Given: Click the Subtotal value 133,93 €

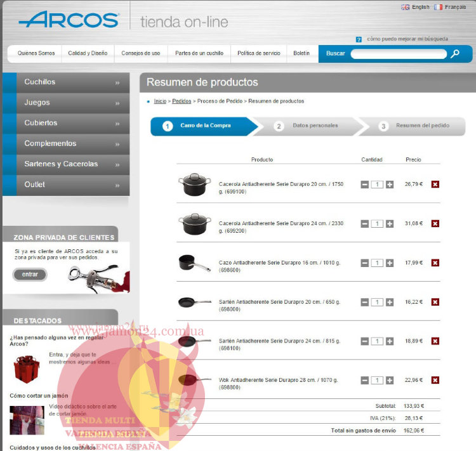Looking at the screenshot, I should 413,406.
